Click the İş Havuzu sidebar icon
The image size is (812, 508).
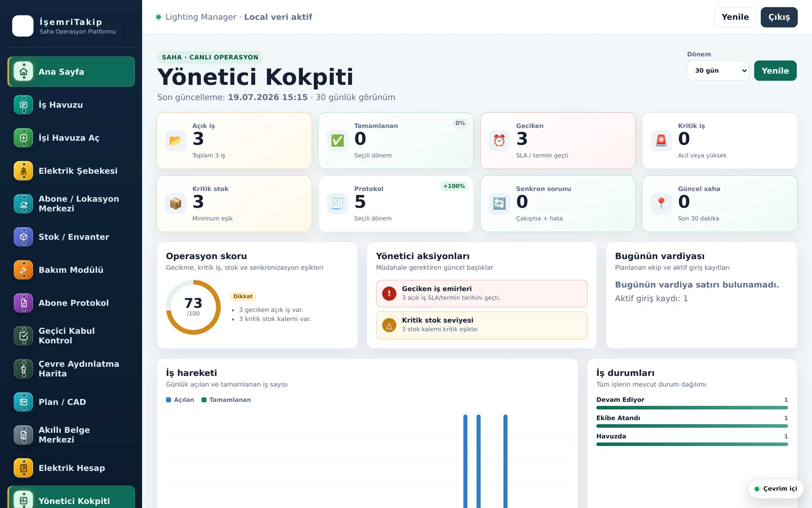(23, 105)
